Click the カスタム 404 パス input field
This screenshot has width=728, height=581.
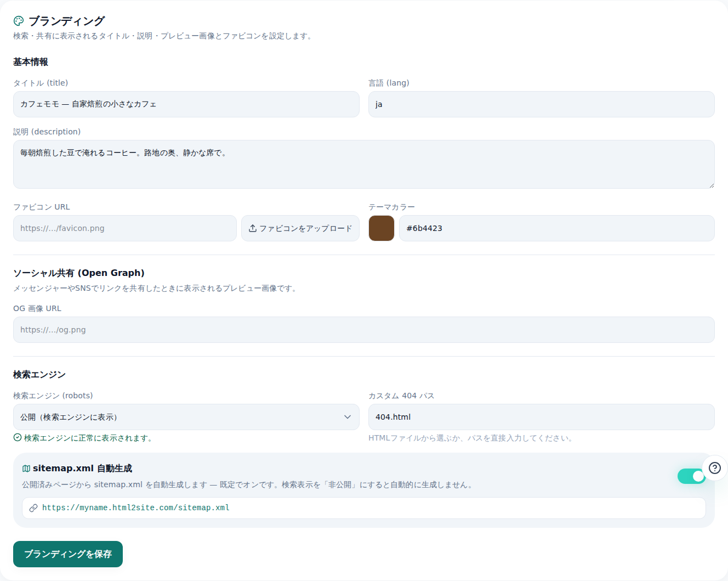tap(542, 417)
